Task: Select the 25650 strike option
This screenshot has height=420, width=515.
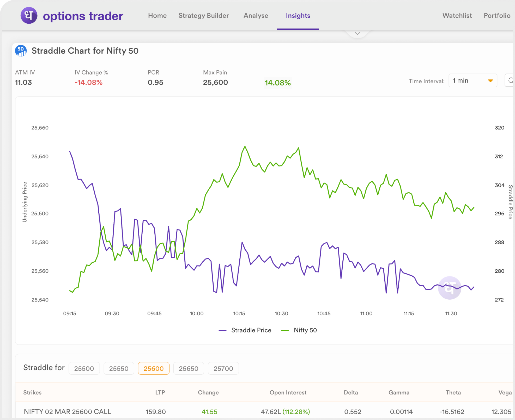Action: [189, 368]
